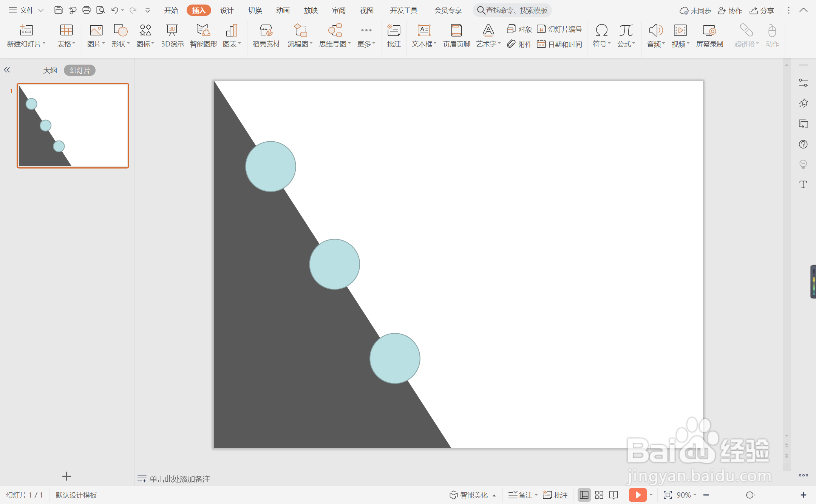Switch to the Outline pane tab
This screenshot has height=504, width=816.
pos(50,70)
